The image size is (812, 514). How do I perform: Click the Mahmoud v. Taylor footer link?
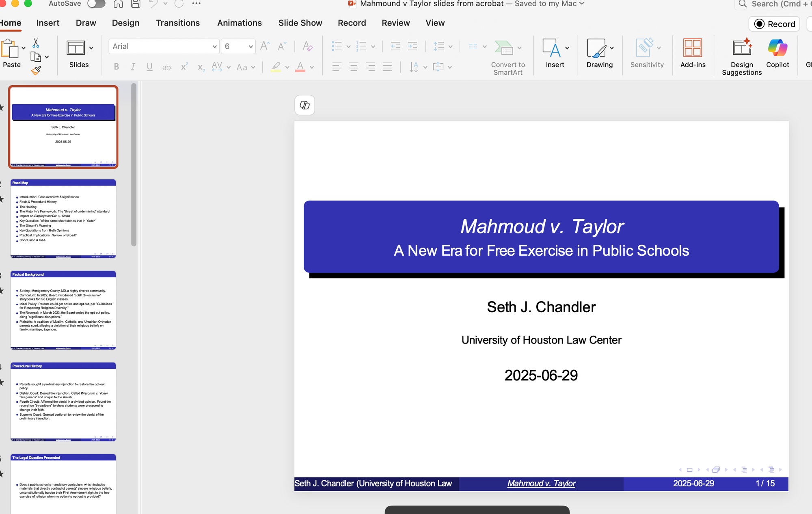[541, 484]
